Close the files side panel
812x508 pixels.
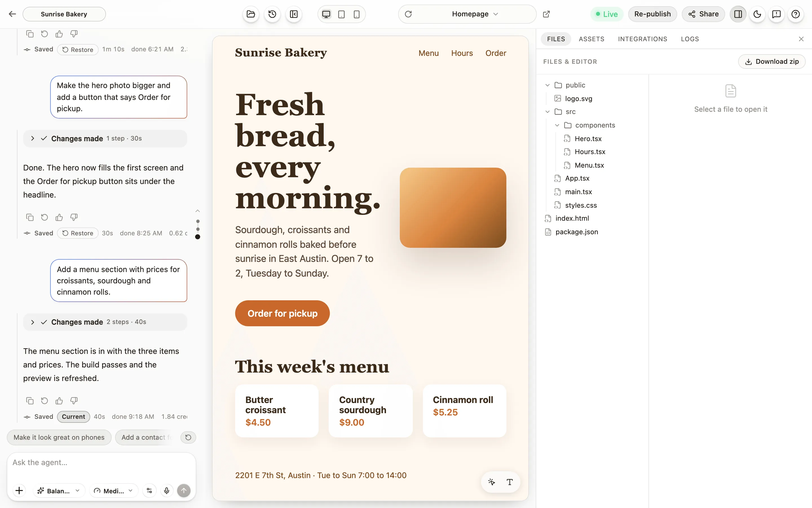[801, 39]
